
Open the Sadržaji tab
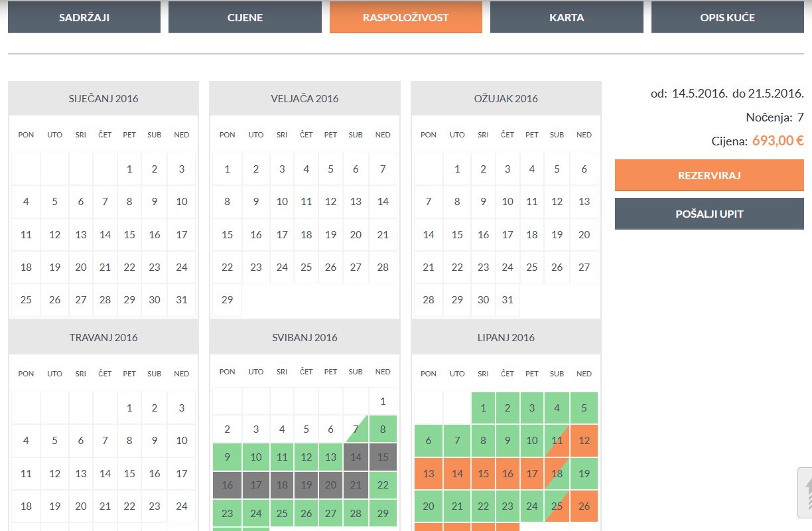point(84,17)
